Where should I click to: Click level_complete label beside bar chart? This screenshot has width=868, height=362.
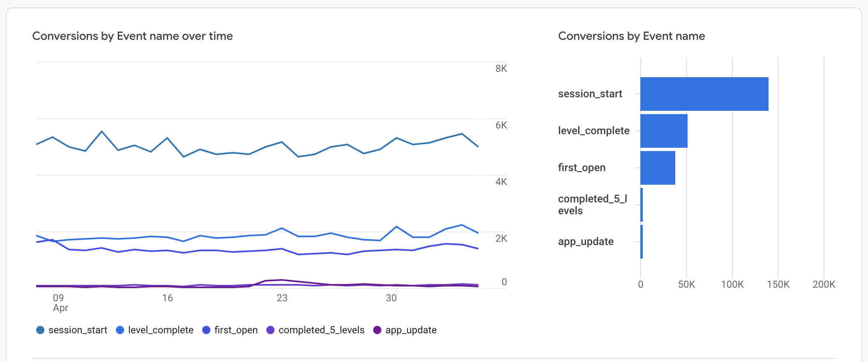point(594,131)
